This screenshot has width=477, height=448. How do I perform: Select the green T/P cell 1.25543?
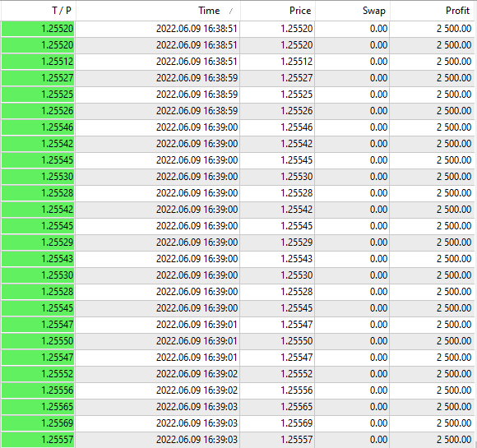click(38, 259)
